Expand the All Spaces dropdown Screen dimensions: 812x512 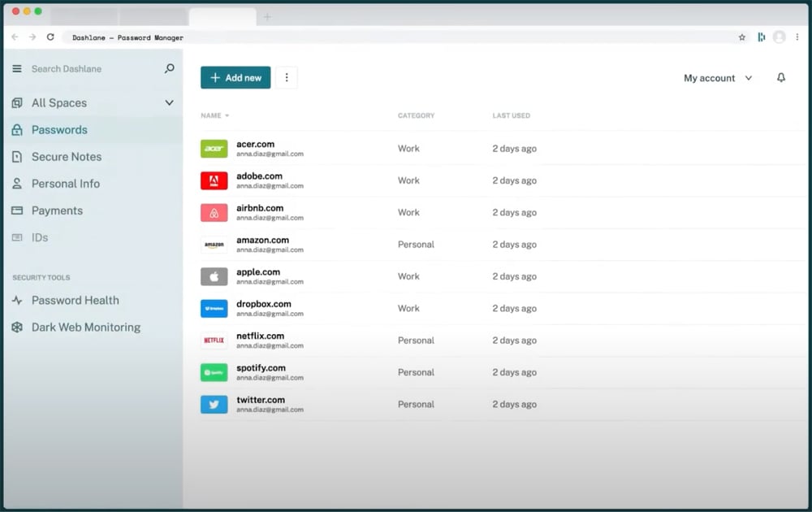[x=169, y=103]
